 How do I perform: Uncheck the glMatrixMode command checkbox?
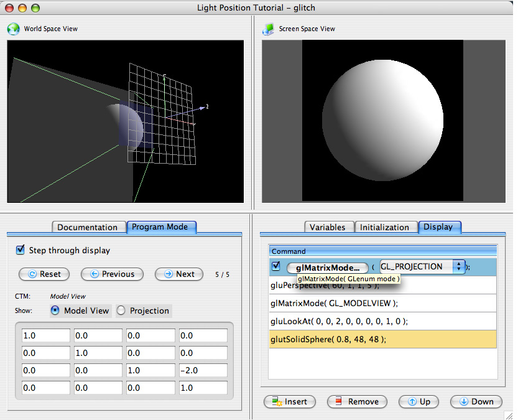(x=276, y=266)
